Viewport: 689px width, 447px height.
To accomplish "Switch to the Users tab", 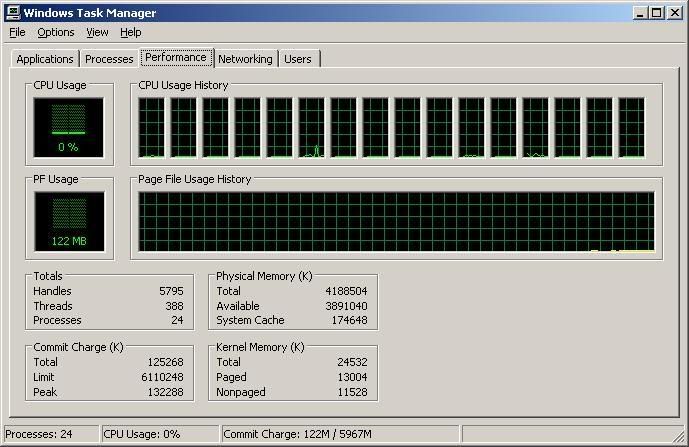I will coord(297,59).
